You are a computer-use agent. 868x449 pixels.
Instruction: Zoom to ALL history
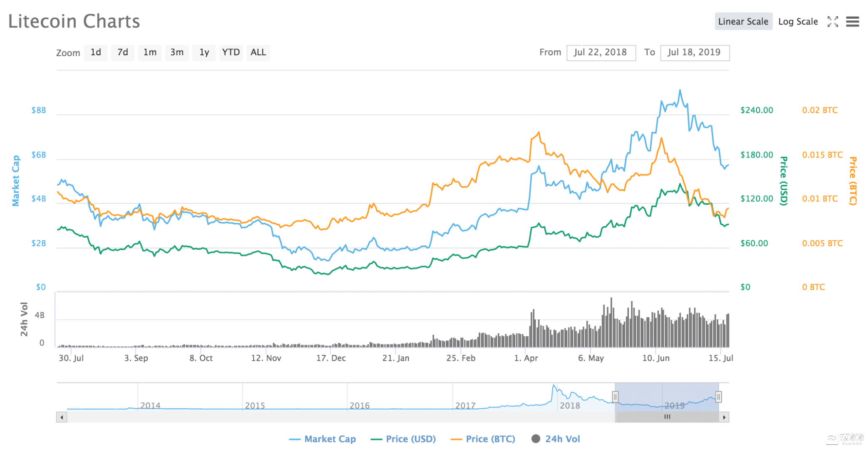tap(258, 52)
